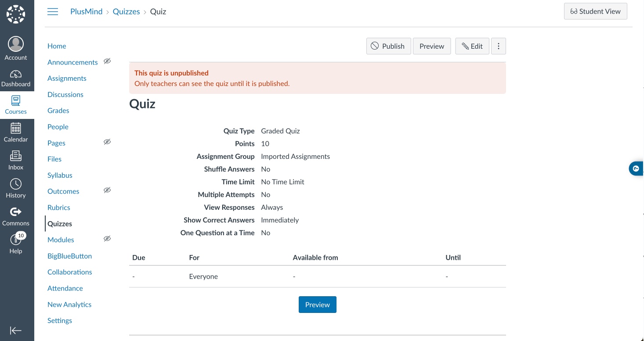Collapse the global navigation sidebar

[16, 330]
